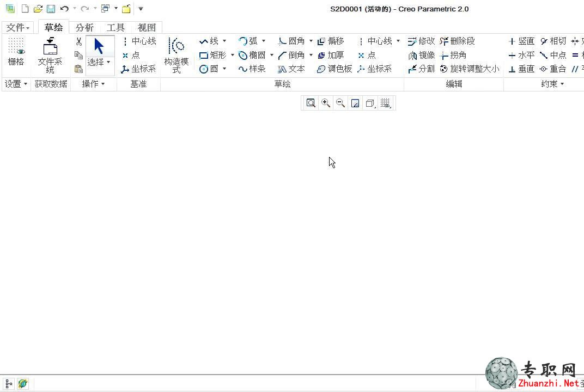Toggle 构造模式 construction mode
584x392 pixels.
coord(177,55)
